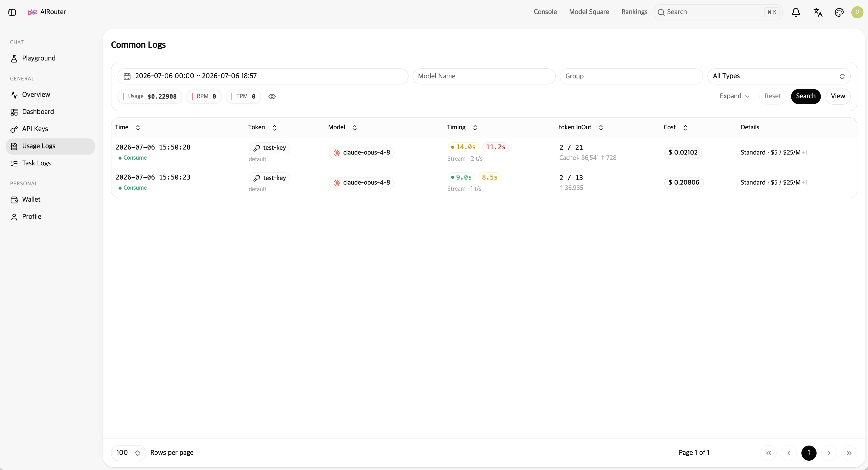Focus the top Search box
The height and width of the screenshot is (470, 868).
718,12
